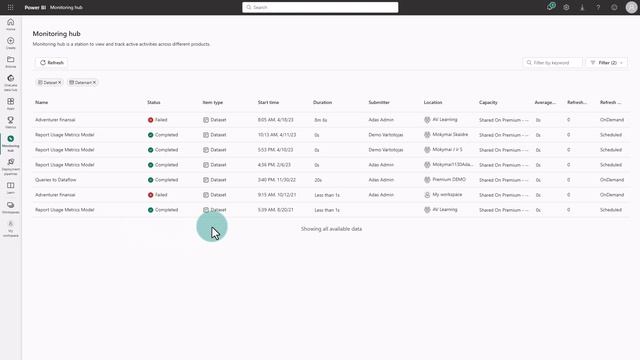Click Mokymai Skaidre location cell
This screenshot has width=640, height=360.
[446, 135]
